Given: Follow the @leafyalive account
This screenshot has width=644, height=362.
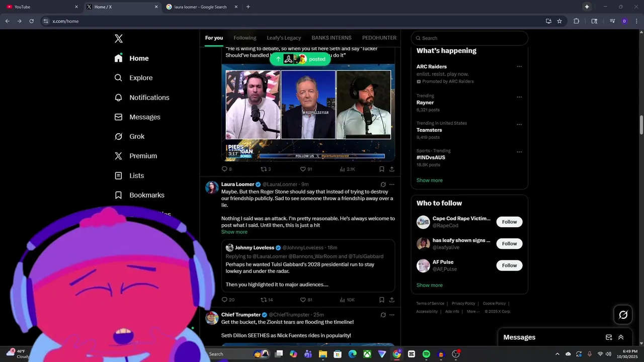Looking at the screenshot, I should click(x=509, y=243).
